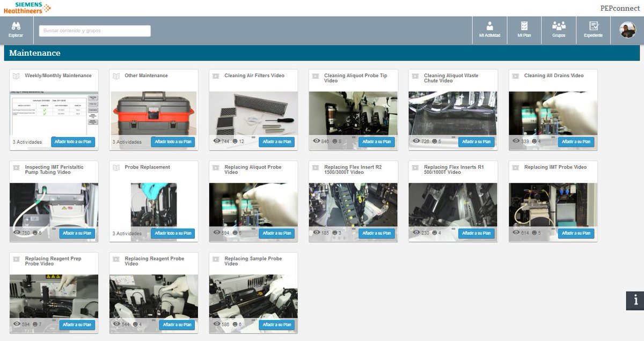Click the video icon on Inspecting IMT Peristaltic Pump card
644x341 pixels.
pos(16,168)
